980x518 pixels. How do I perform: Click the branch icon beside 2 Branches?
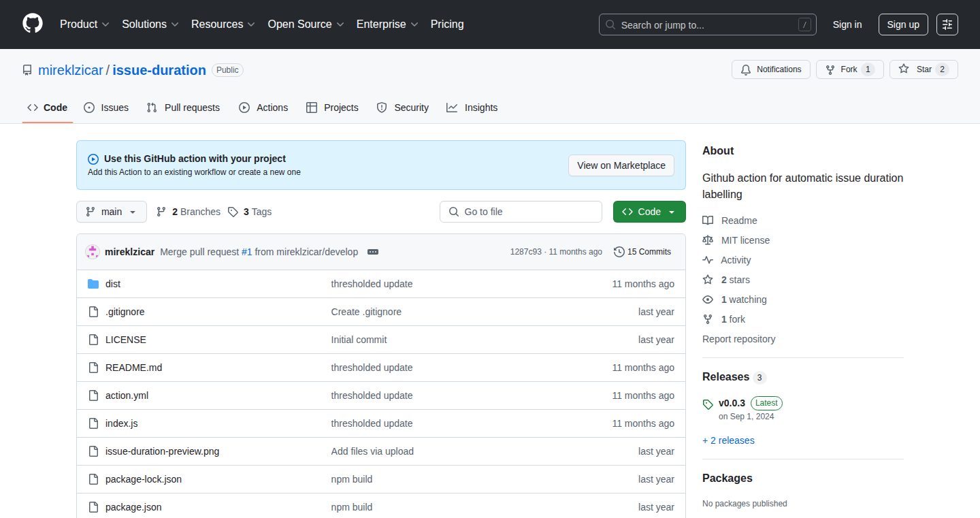[161, 212]
